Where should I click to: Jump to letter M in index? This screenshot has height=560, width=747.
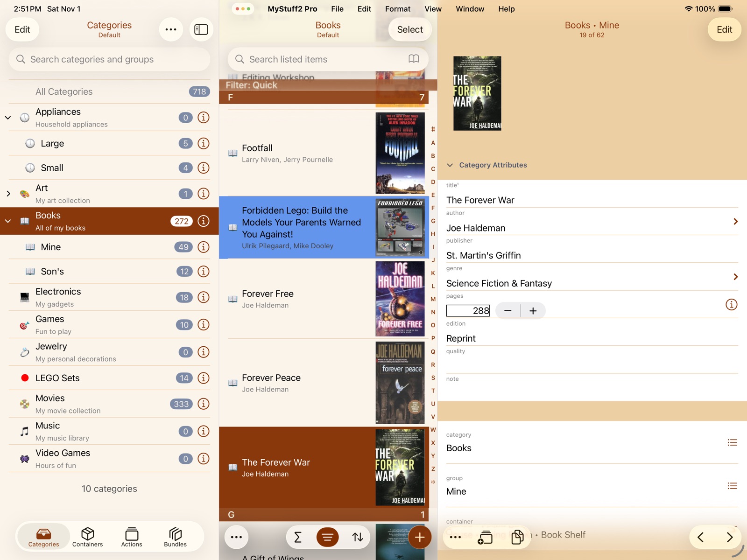433,299
